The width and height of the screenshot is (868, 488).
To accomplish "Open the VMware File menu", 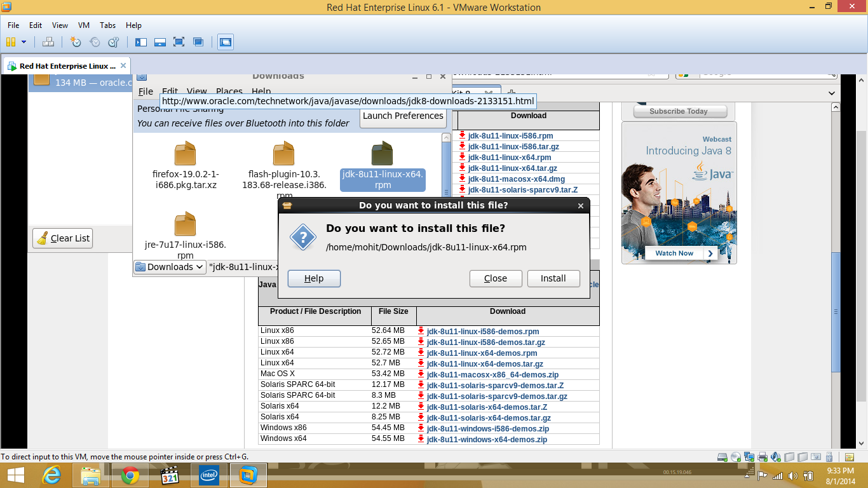I will coord(13,25).
